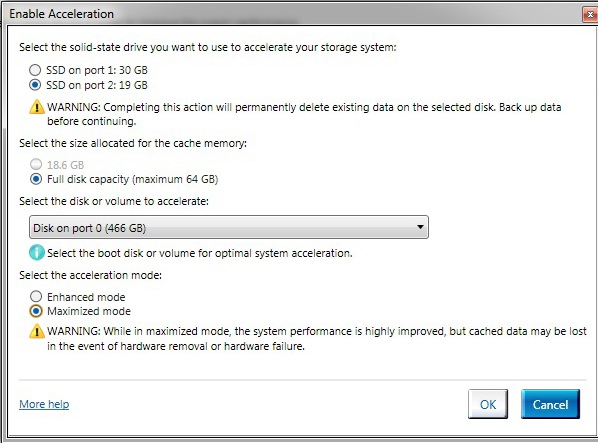Click the 'SSD on port 1: 30 GB' label
This screenshot has width=598, height=443.
[97, 70]
